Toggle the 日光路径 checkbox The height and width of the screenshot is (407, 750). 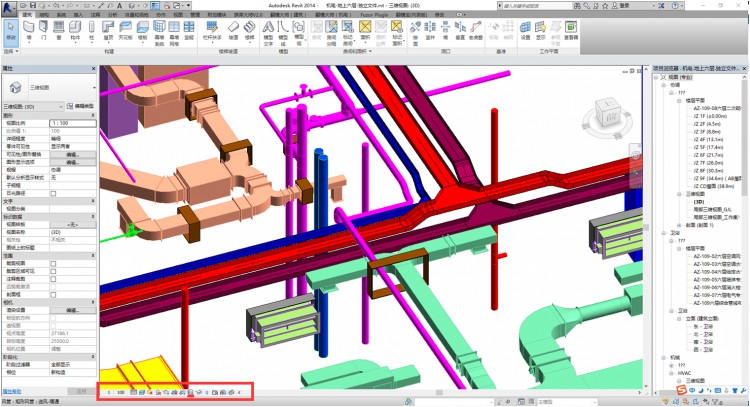click(x=53, y=193)
